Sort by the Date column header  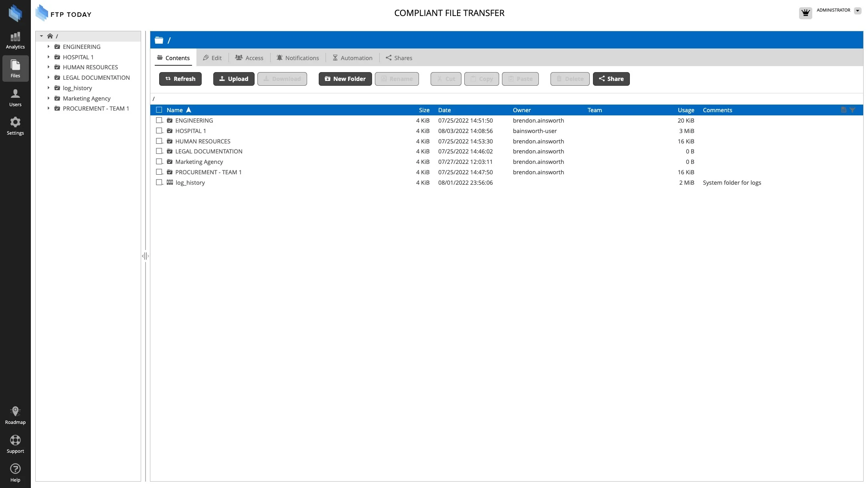point(444,110)
